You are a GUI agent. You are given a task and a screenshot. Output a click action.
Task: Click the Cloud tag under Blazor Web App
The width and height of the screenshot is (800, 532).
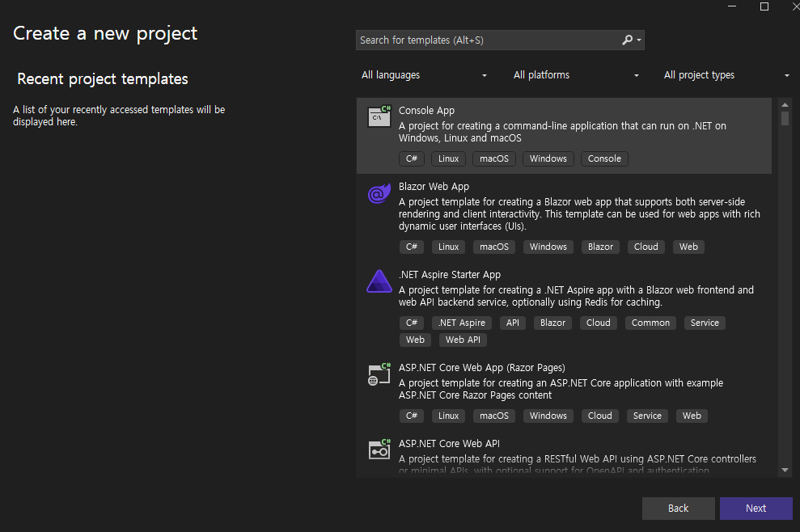[646, 247]
